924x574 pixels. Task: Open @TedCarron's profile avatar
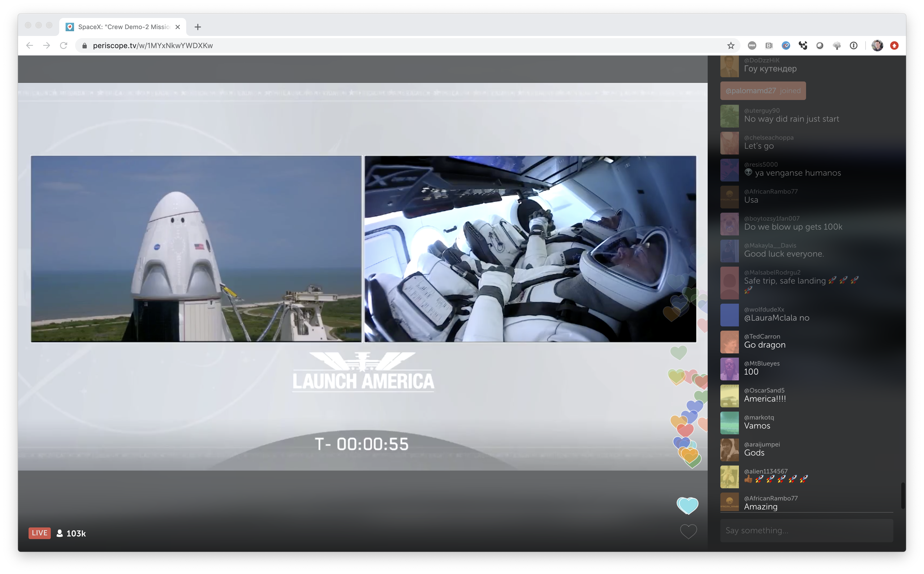[x=729, y=342]
